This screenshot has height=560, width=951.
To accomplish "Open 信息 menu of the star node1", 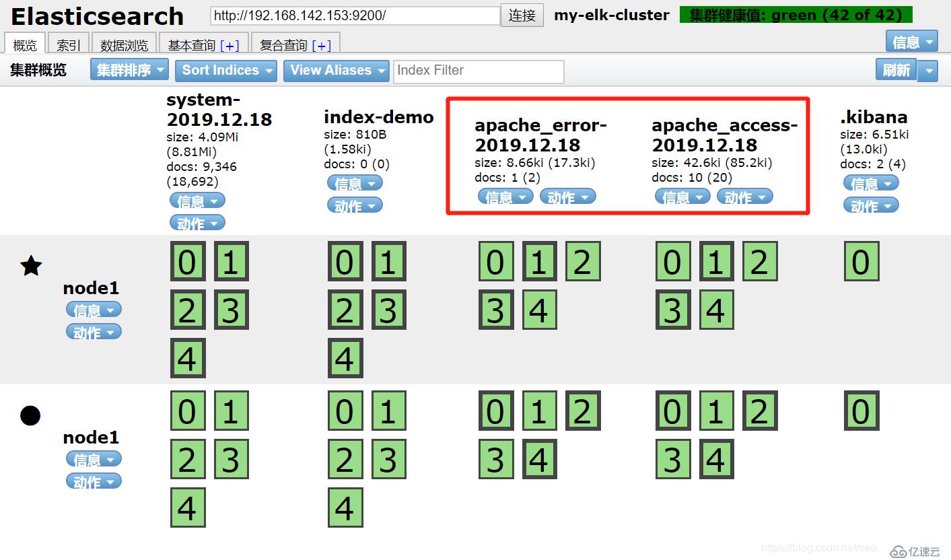I will pyautogui.click(x=94, y=310).
